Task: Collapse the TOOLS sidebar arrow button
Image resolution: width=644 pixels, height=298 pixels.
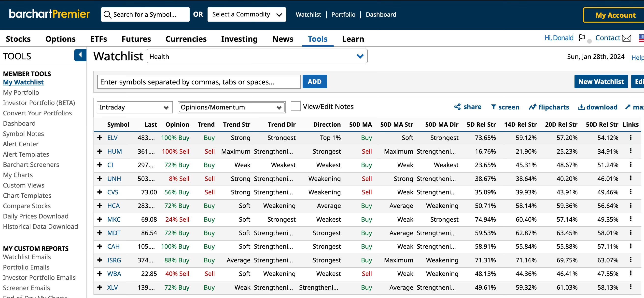Action: click(x=80, y=55)
